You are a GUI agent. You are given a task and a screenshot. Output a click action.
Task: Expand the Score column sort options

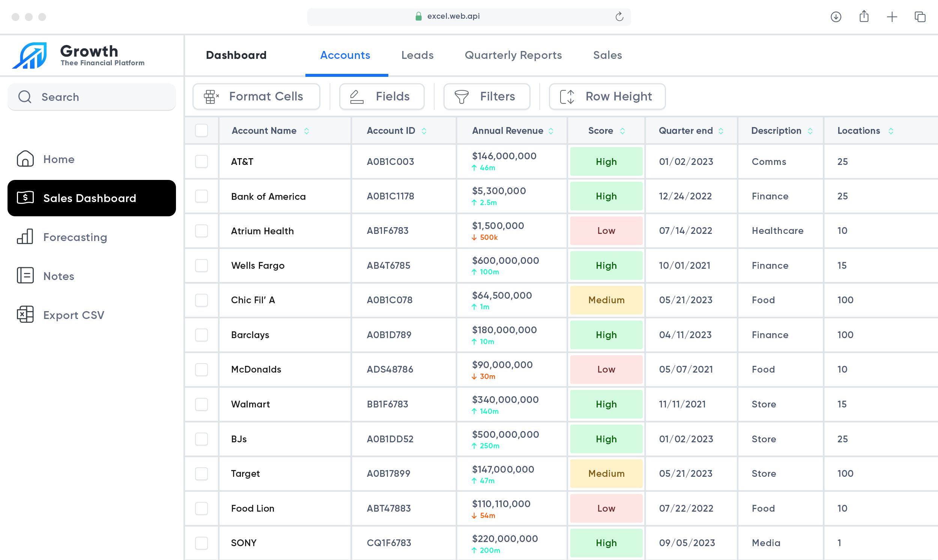point(622,131)
